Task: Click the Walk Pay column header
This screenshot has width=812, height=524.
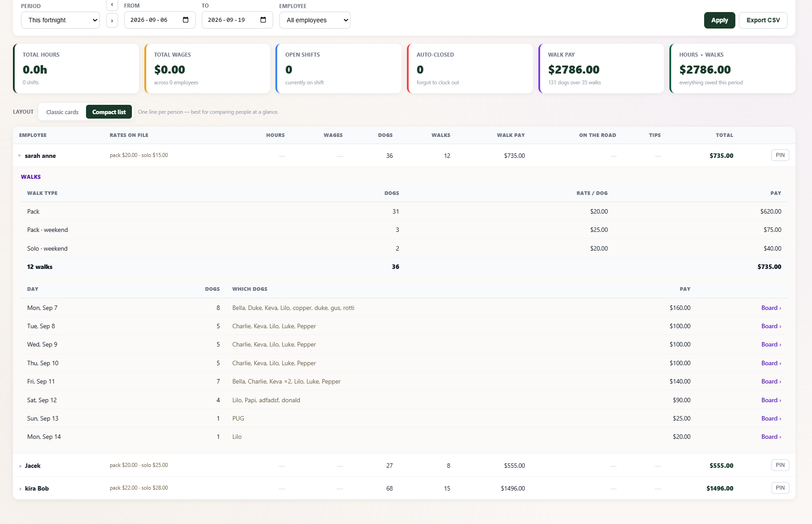Action: tap(511, 135)
